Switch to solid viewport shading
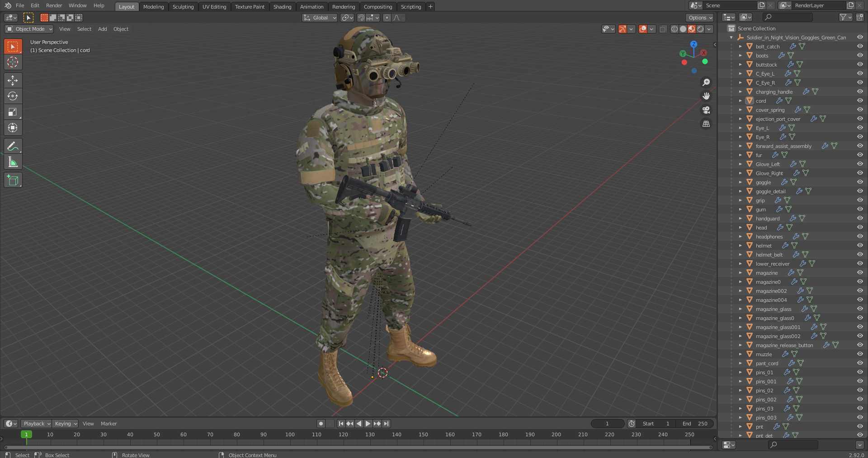868x458 pixels. pos(683,29)
